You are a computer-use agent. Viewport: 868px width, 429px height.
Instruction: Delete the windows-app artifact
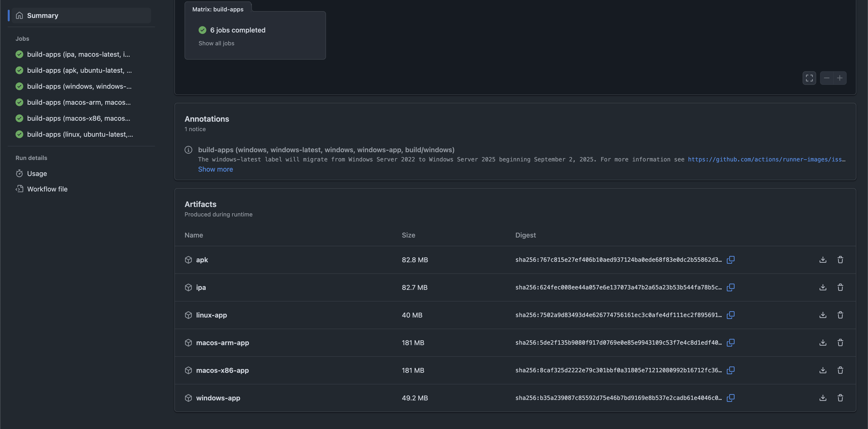[x=840, y=398]
